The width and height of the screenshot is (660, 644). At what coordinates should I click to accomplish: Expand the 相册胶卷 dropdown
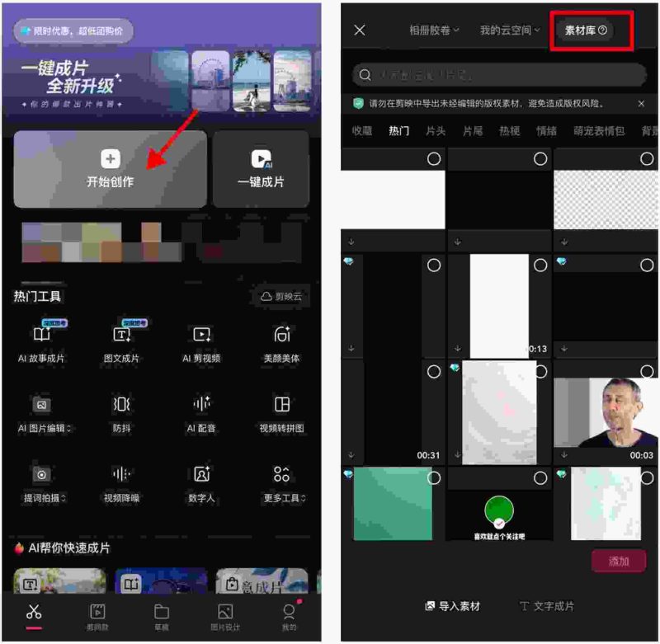click(434, 31)
